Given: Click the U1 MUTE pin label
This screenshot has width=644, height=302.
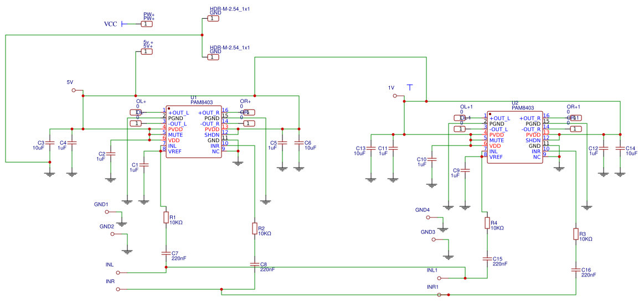Looking at the screenshot, I should tap(176, 134).
